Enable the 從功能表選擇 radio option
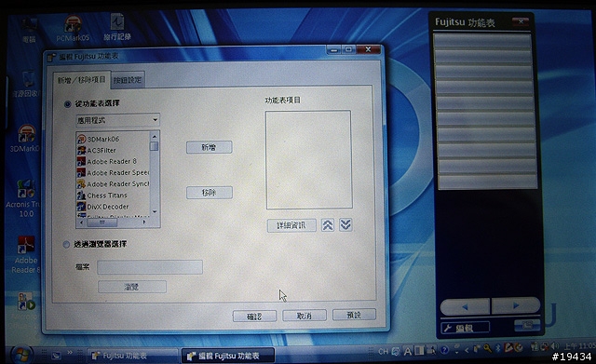Viewport: 596px width, 364px height. point(67,103)
